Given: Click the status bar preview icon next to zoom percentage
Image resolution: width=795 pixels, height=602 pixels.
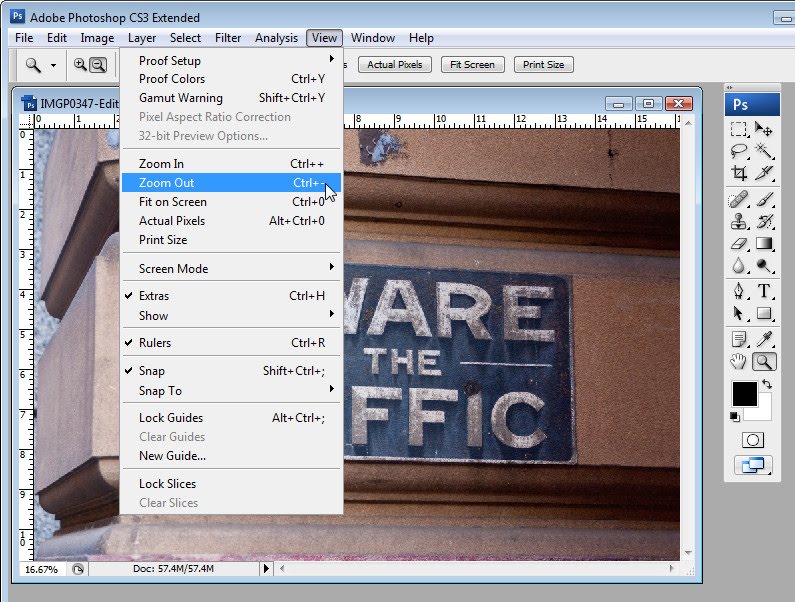Looking at the screenshot, I should [x=78, y=569].
